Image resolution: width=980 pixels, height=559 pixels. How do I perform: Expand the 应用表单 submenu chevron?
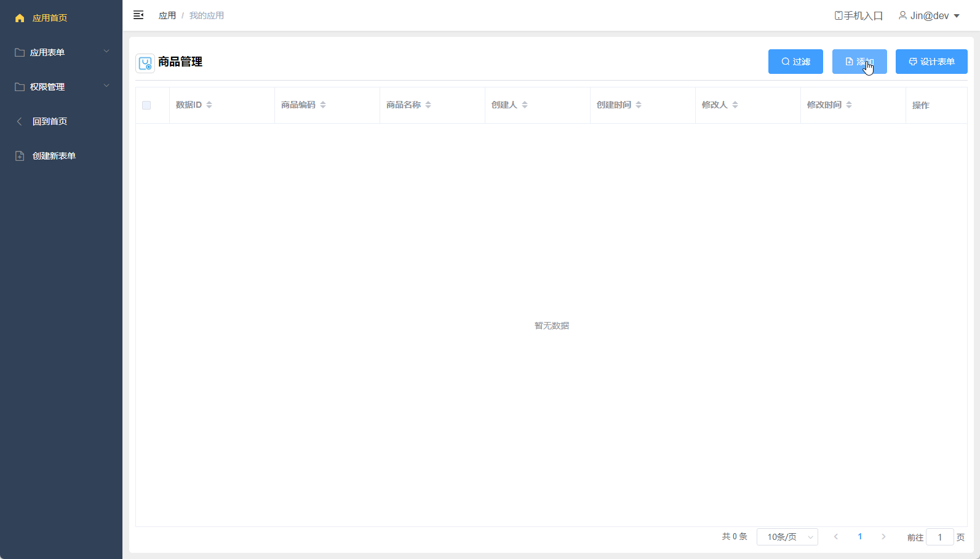[106, 51]
